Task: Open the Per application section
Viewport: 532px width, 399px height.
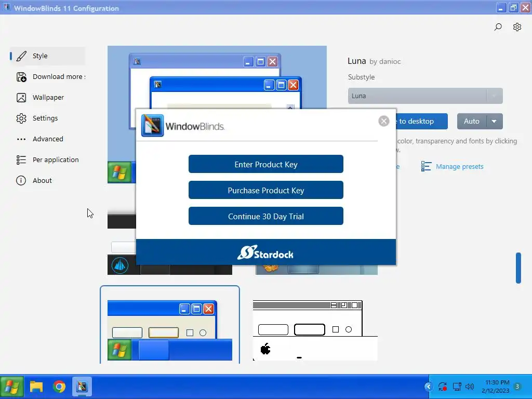Action: 47,160
